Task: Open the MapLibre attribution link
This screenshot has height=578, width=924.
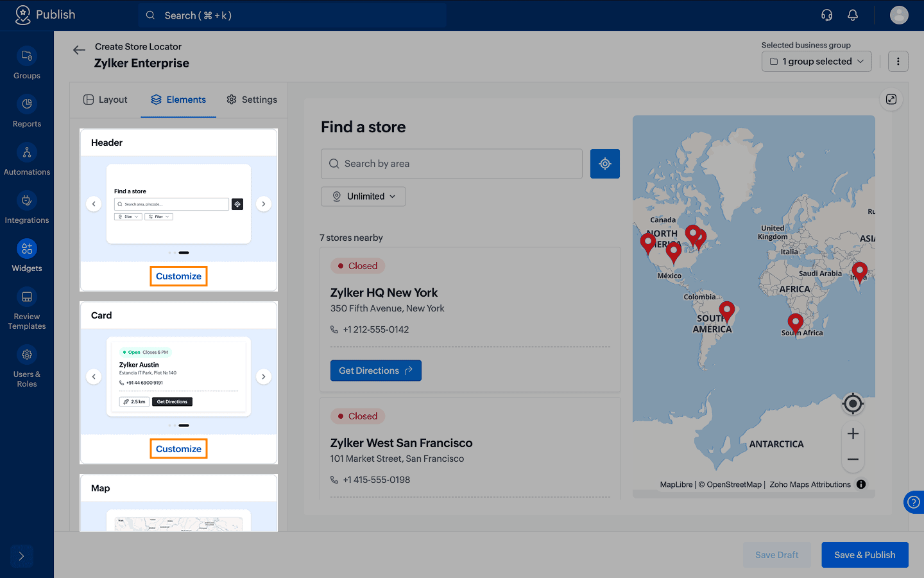Action: coord(676,485)
